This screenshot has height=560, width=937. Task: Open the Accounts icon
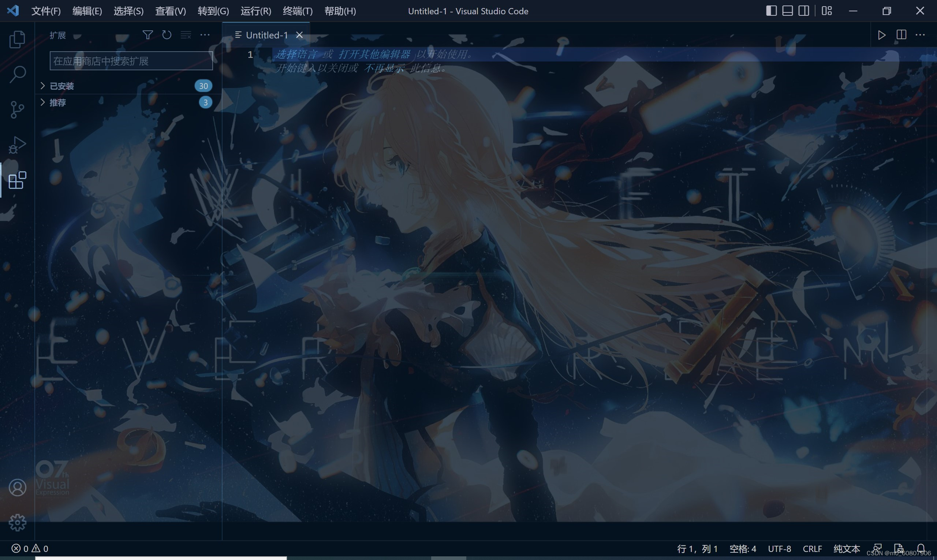[17, 488]
